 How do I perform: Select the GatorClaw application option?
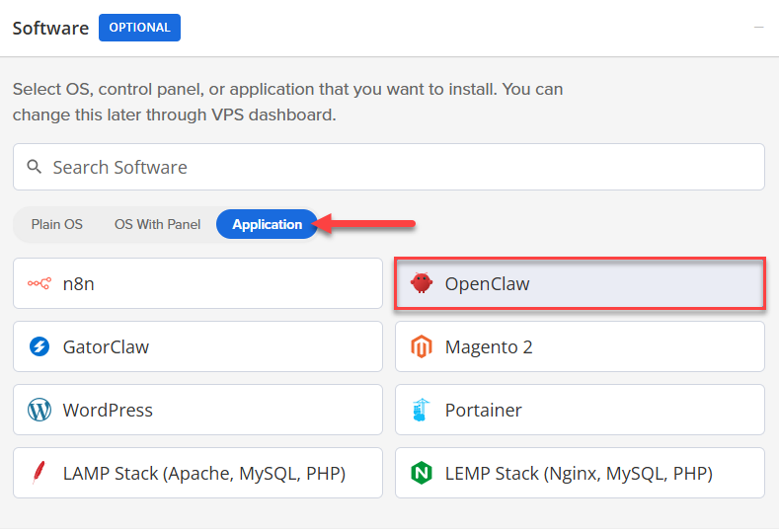197,346
